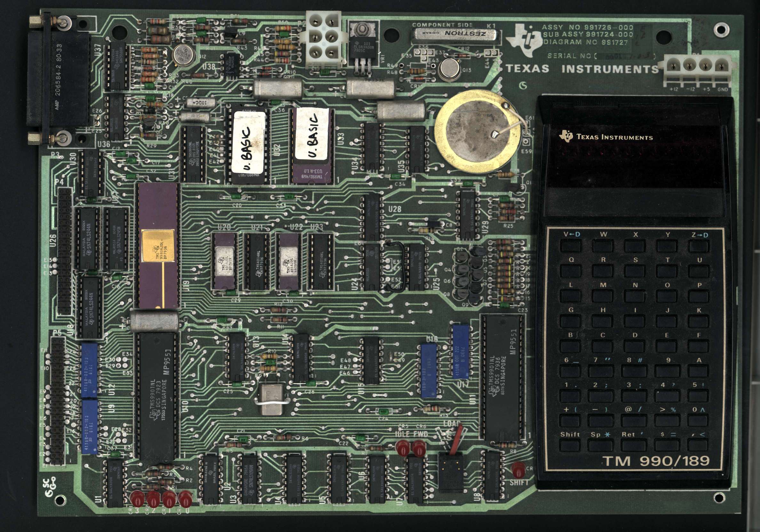Click the gold-capped TMS9980 CPU chip
Viewport: 760px width, 532px height.
point(158,246)
